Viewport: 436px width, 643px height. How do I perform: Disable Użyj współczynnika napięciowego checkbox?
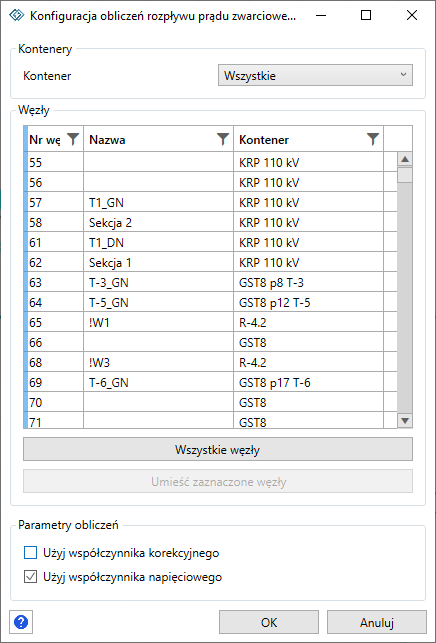[x=30, y=577]
